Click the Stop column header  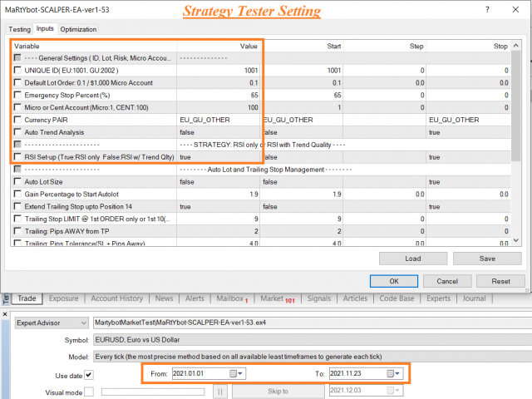point(469,47)
